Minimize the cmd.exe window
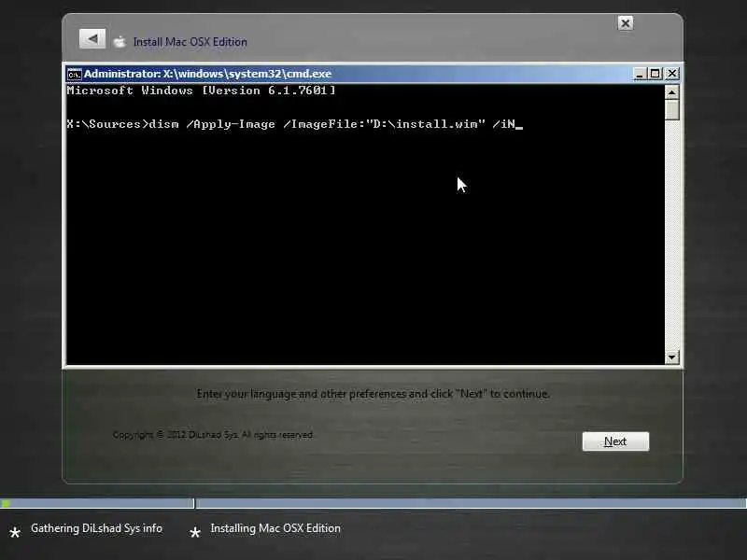The image size is (747, 560). pyautogui.click(x=640, y=74)
